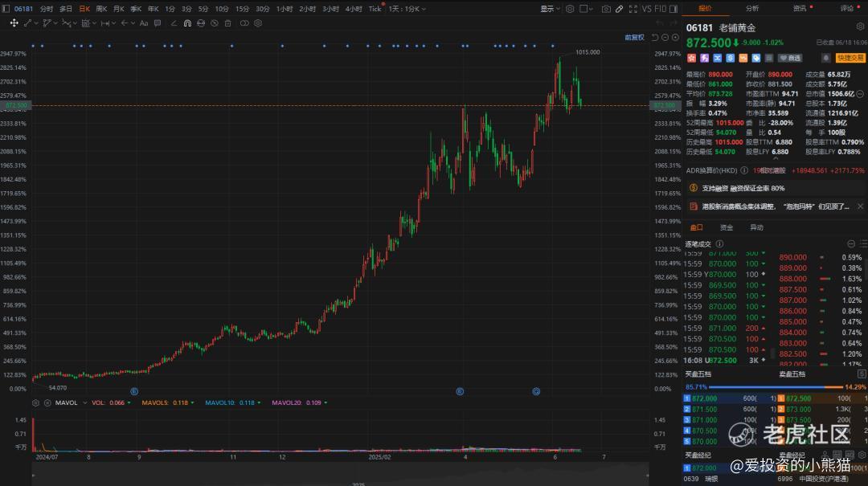Open the VOL value dropdown arrow

pos(129,403)
